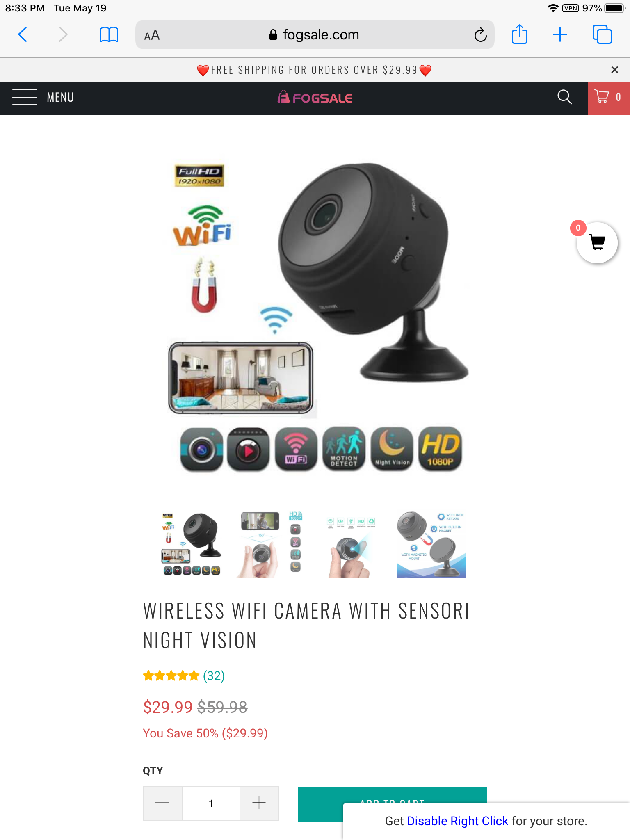Open the AA reader text options
This screenshot has width=630, height=840.
tap(152, 35)
